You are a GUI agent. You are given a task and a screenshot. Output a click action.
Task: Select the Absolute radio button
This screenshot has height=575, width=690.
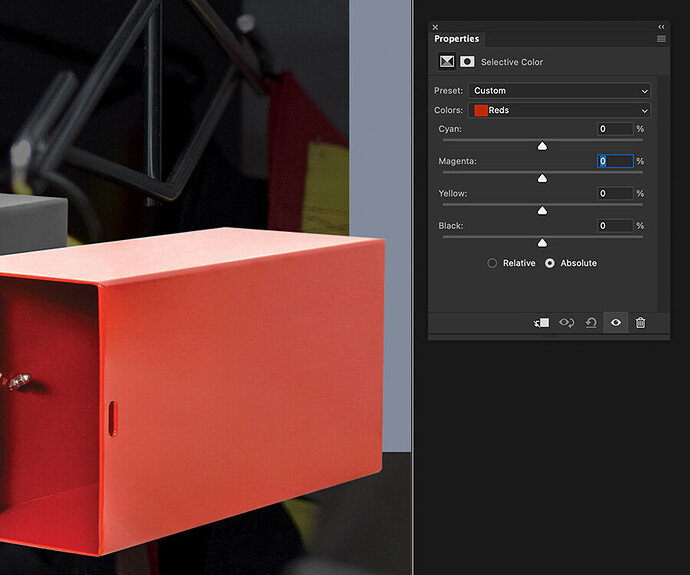[550, 263]
